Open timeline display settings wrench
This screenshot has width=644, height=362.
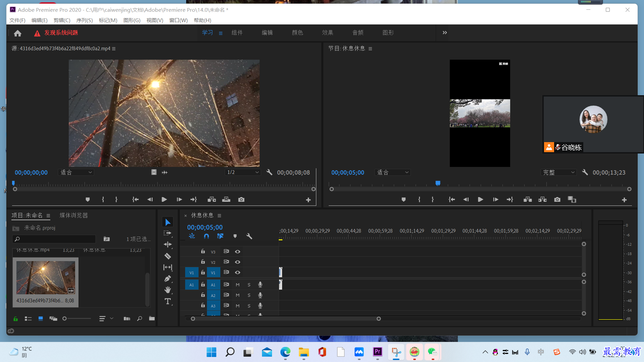click(x=249, y=236)
